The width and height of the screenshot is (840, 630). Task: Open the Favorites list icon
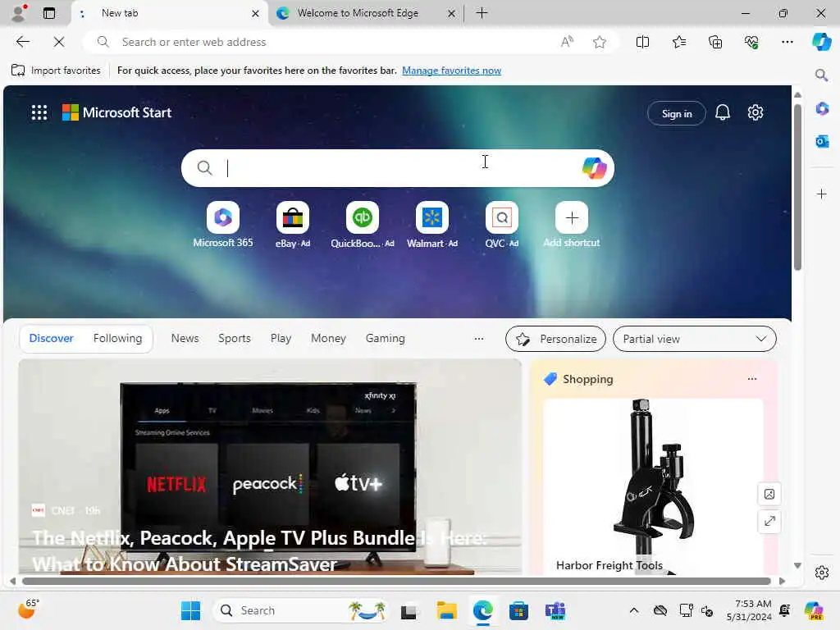coord(678,42)
